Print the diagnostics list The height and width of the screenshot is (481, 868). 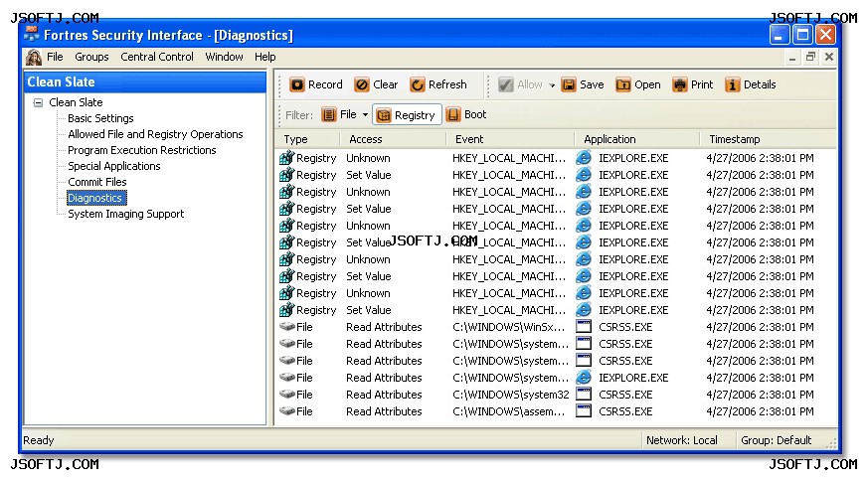(693, 84)
